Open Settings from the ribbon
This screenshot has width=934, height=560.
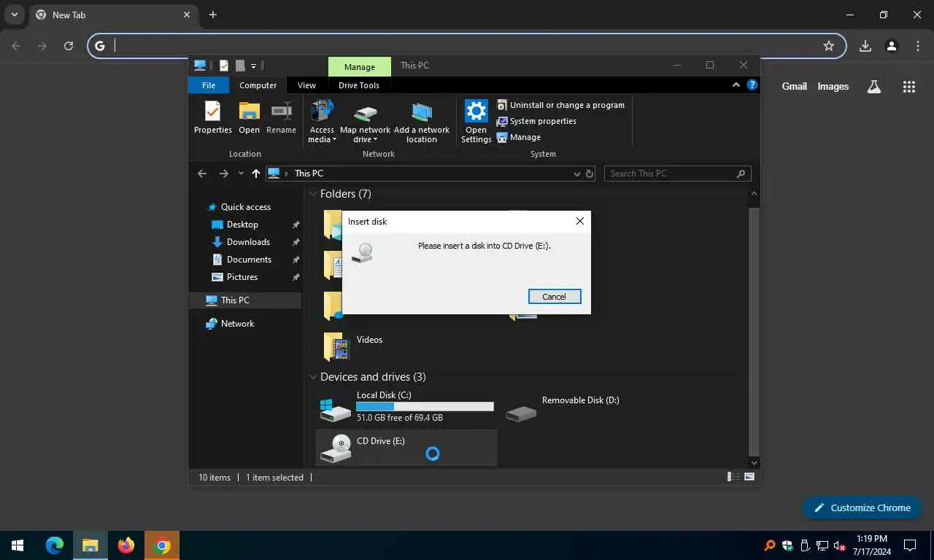[476, 122]
